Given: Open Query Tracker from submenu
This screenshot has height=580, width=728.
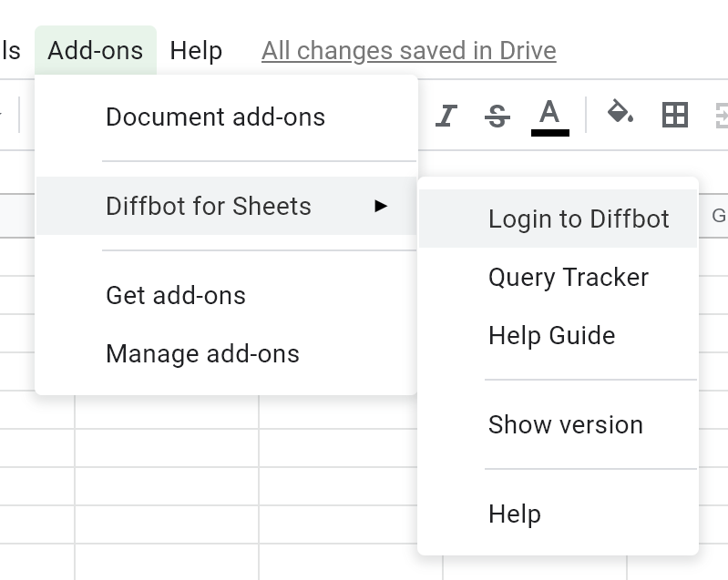Looking at the screenshot, I should point(558,277).
